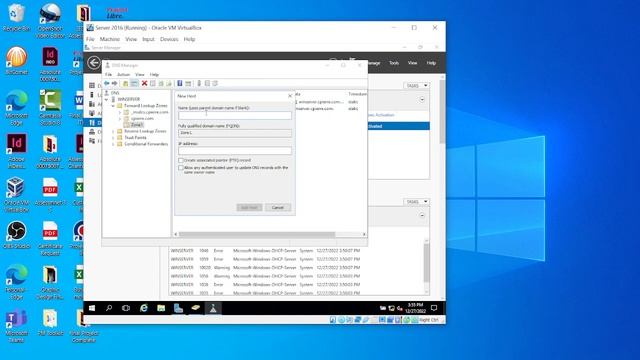Open Server Manager Tools menu
640x360 pixels.
click(x=393, y=63)
